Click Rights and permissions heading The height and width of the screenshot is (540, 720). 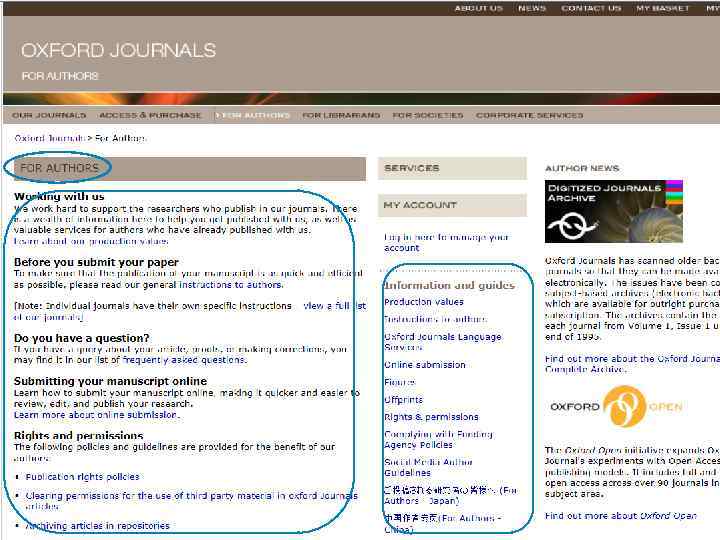pos(79,435)
